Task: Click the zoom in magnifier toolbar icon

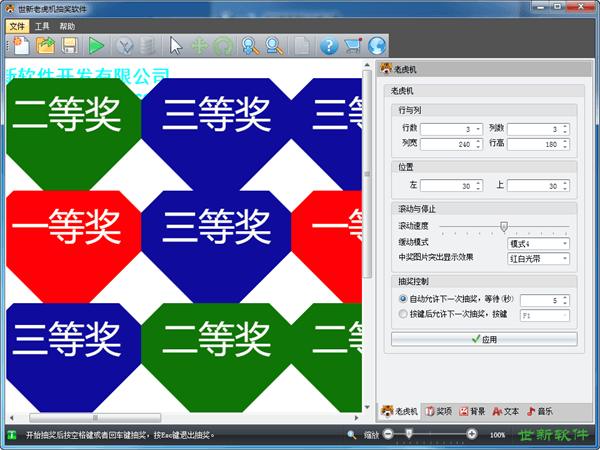Action: tap(249, 45)
